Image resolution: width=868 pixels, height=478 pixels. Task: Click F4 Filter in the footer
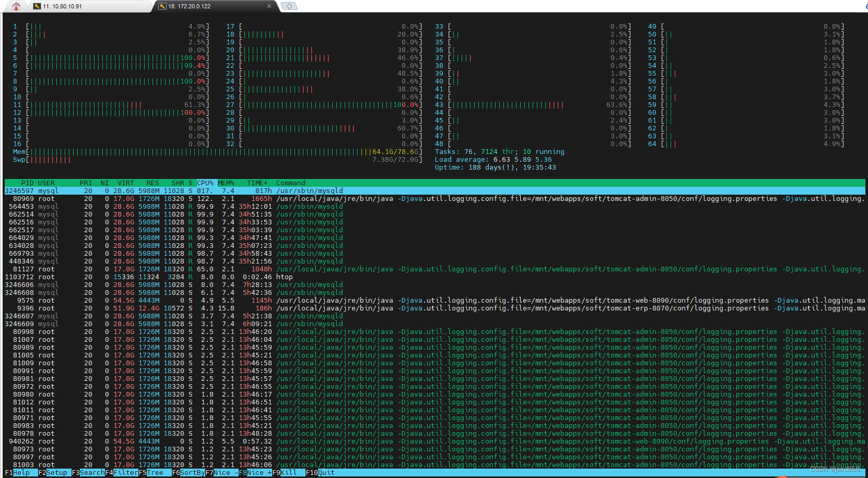coord(122,473)
